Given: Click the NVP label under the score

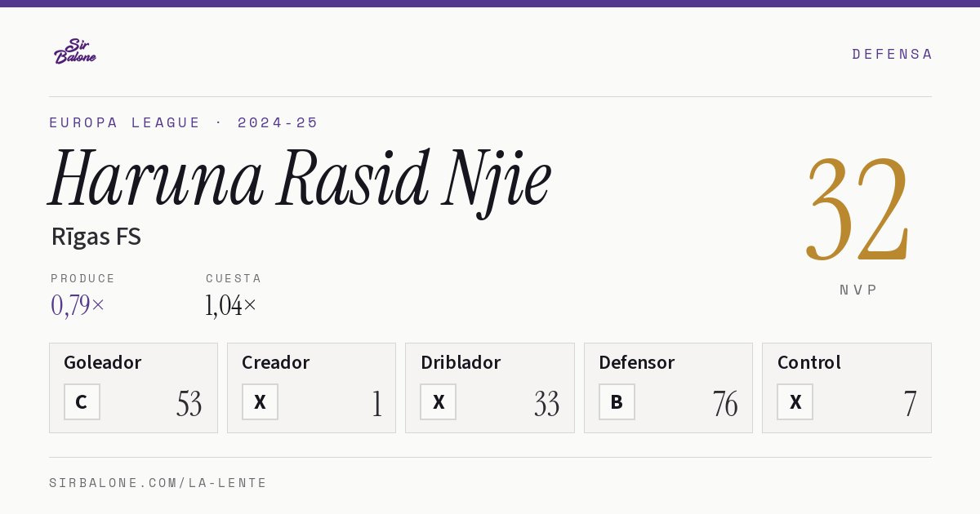Looking at the screenshot, I should pos(858,290).
